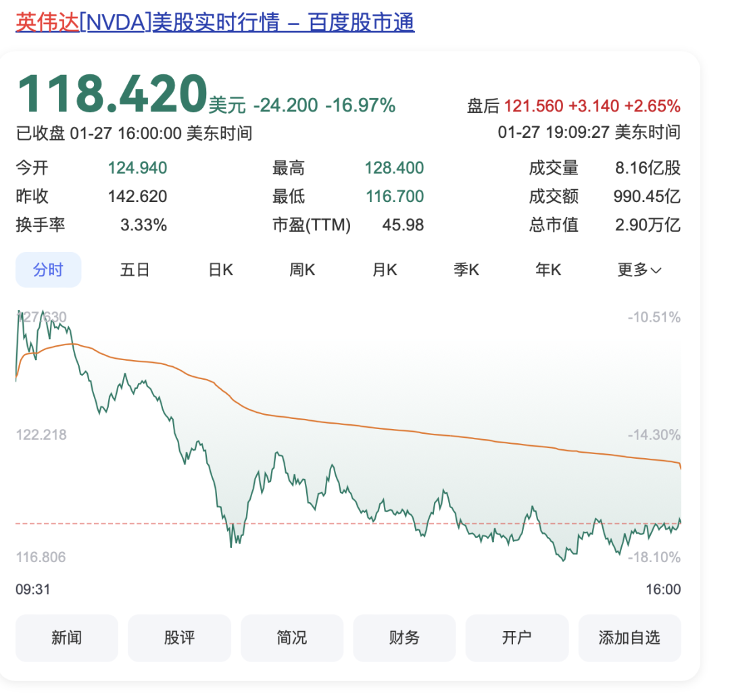Click the -18.10% chart axis label
This screenshot has height=700, width=730.
coord(654,557)
